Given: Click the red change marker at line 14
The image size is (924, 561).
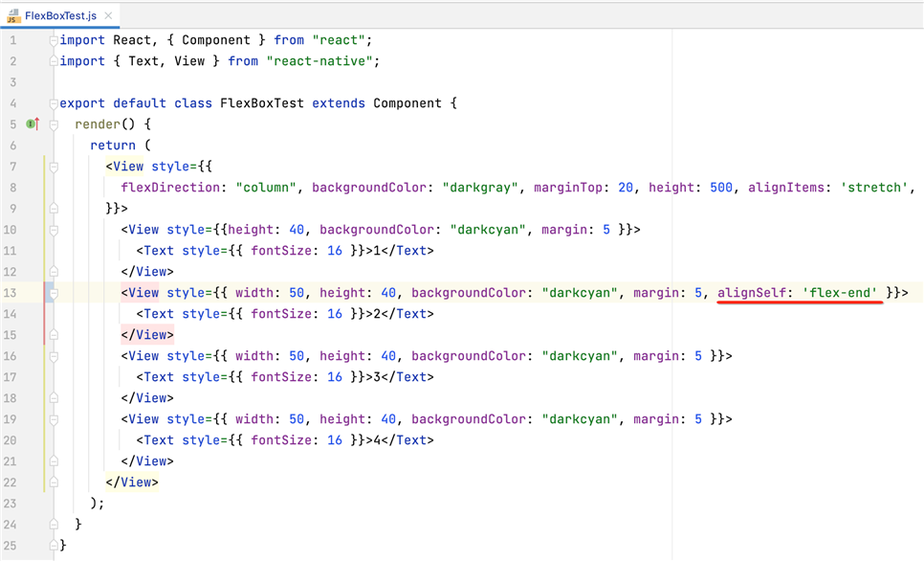Looking at the screenshot, I should (x=44, y=314).
